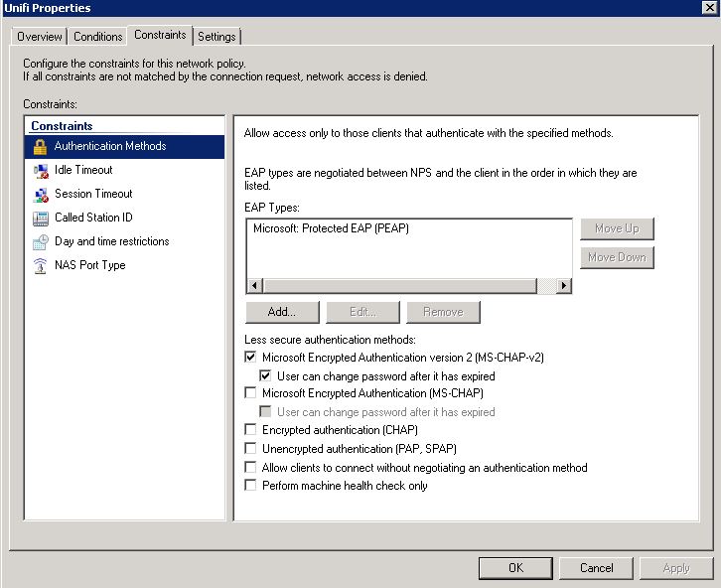Click the Day and time restrictions icon
721x588 pixels.
41,241
